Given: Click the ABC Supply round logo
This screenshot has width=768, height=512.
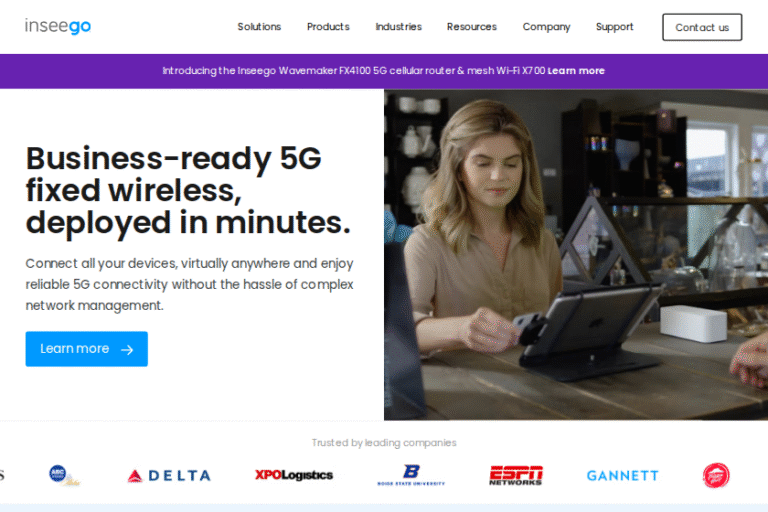Looking at the screenshot, I should (x=64, y=475).
